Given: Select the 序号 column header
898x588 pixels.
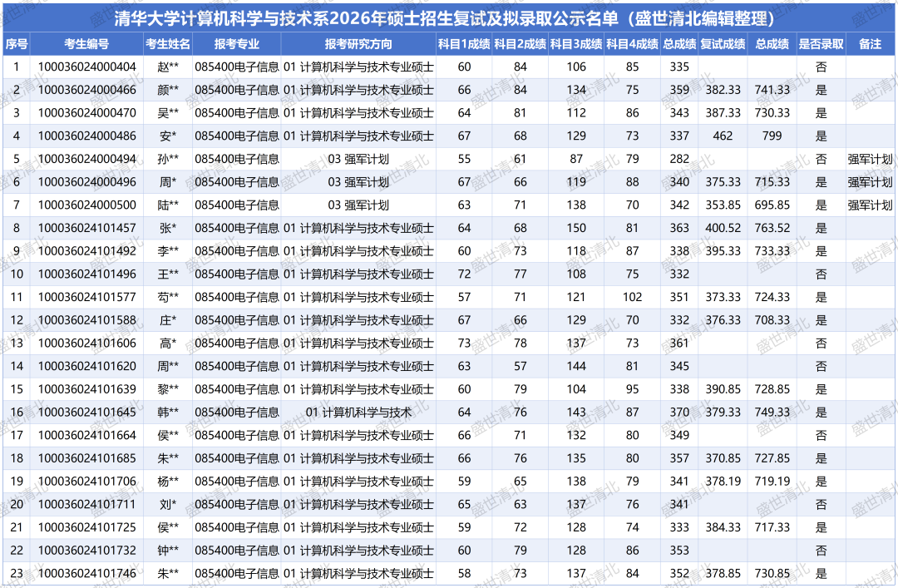Looking at the screenshot, I should [16, 44].
